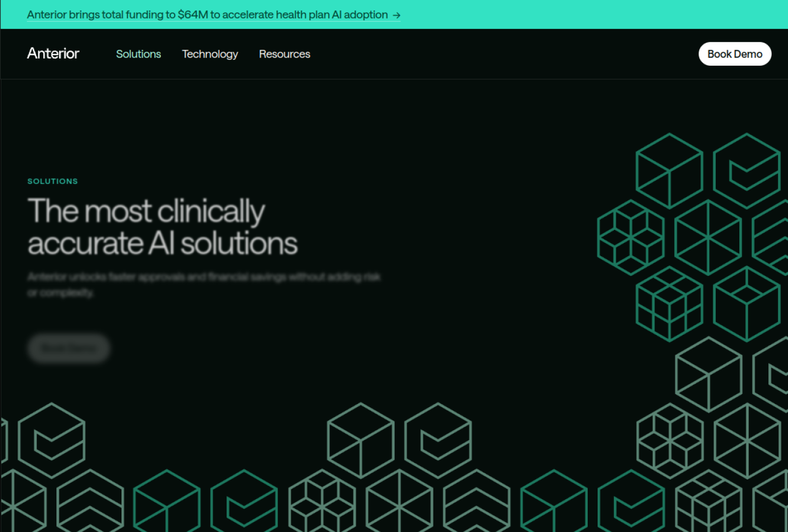Image resolution: width=788 pixels, height=532 pixels.
Task: Click the blurred Book Demo hero button
Action: [69, 348]
